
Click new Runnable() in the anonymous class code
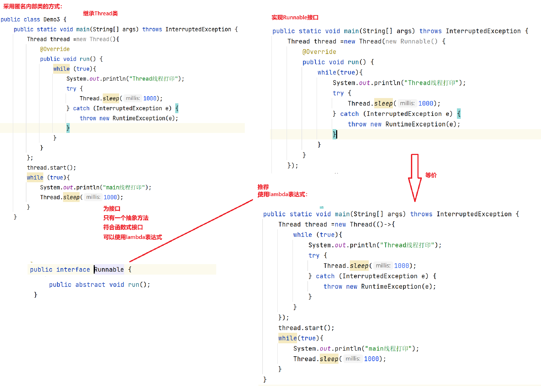click(411, 41)
